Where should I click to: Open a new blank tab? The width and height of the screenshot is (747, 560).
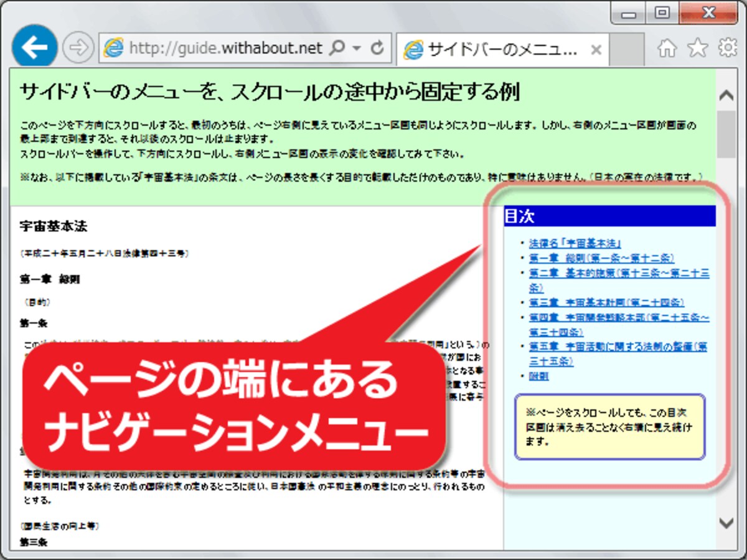pos(626,49)
